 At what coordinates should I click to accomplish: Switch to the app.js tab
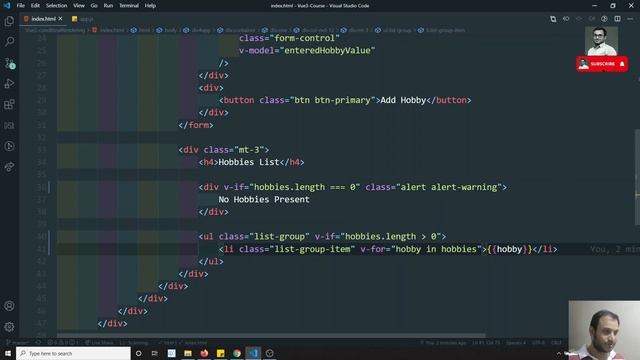[x=82, y=19]
